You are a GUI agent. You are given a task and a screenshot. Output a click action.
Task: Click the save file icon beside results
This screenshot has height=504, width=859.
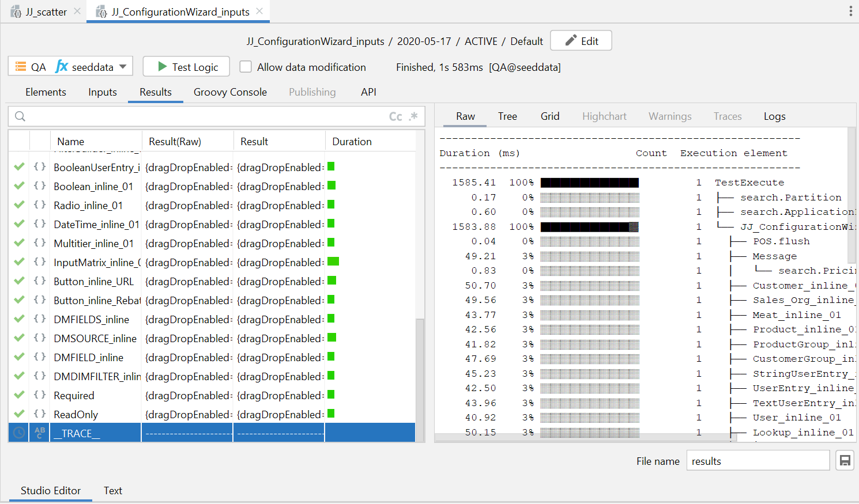845,461
